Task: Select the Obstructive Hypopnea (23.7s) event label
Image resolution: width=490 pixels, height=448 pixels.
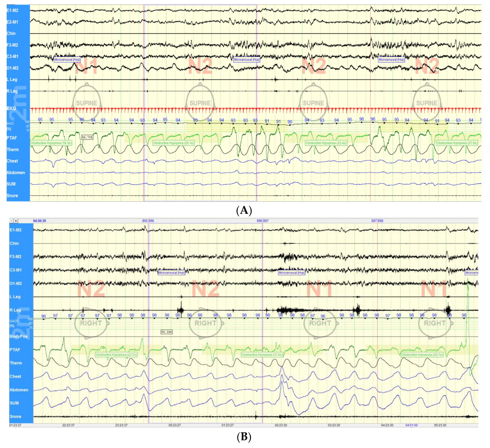Action: pyautogui.click(x=116, y=355)
